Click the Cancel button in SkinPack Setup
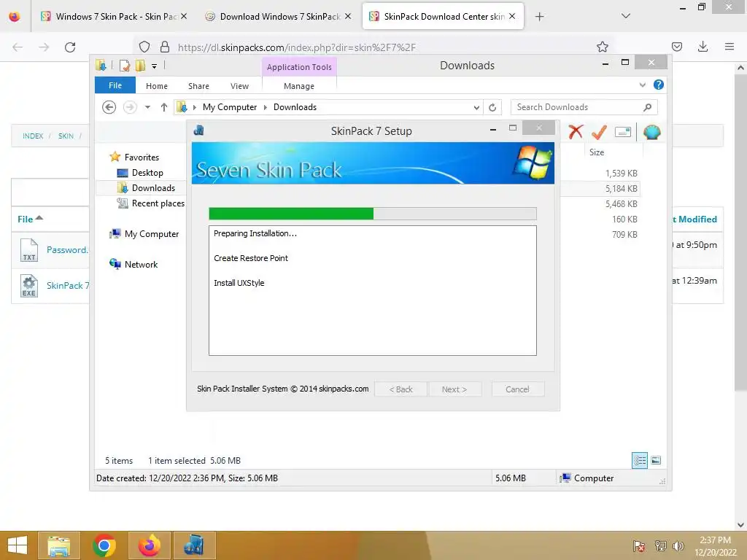This screenshot has width=747, height=560. 517,389
